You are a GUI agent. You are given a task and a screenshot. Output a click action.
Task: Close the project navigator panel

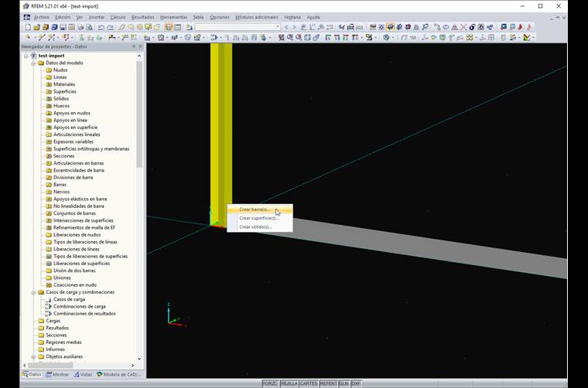coord(141,46)
